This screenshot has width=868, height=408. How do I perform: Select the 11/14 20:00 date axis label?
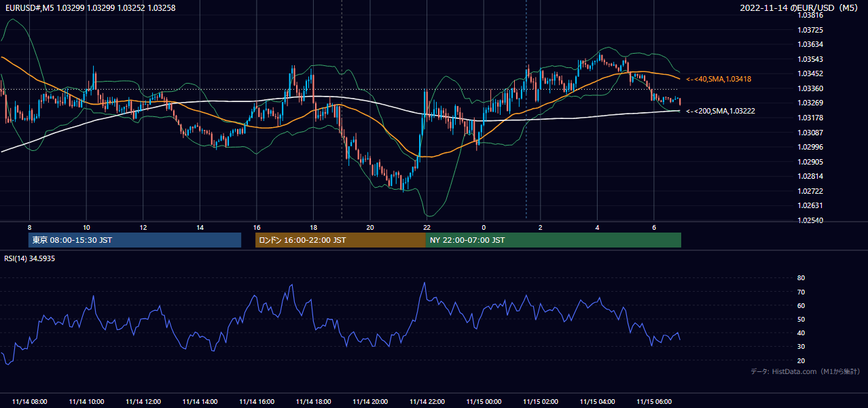tap(370, 401)
